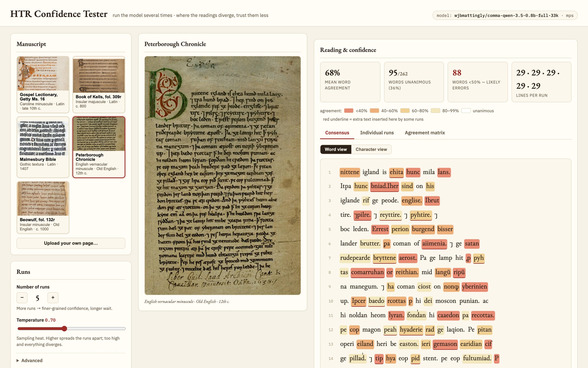Click the word "nittene" in line 1
The height and width of the screenshot is (368, 588).
click(350, 172)
